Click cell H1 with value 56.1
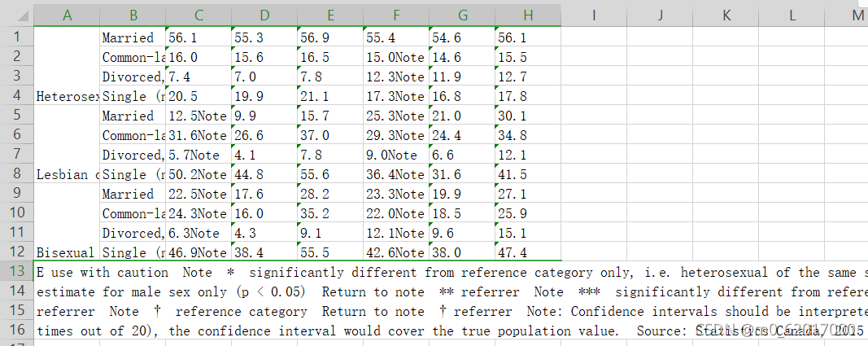The image size is (868, 346). 528,37
